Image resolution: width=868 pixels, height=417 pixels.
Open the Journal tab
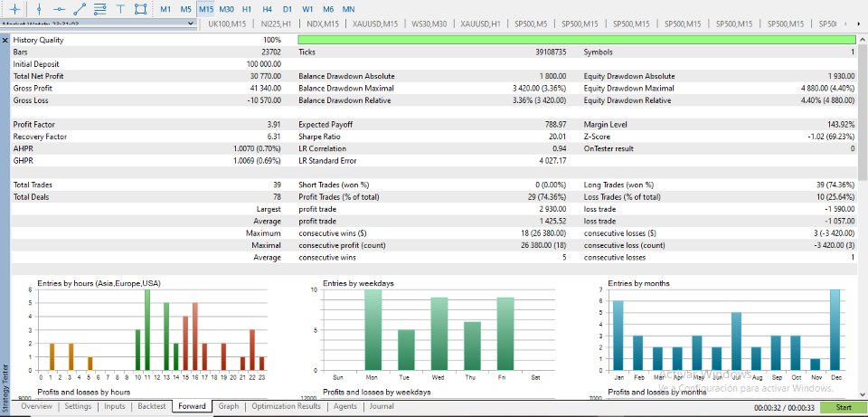pos(382,406)
